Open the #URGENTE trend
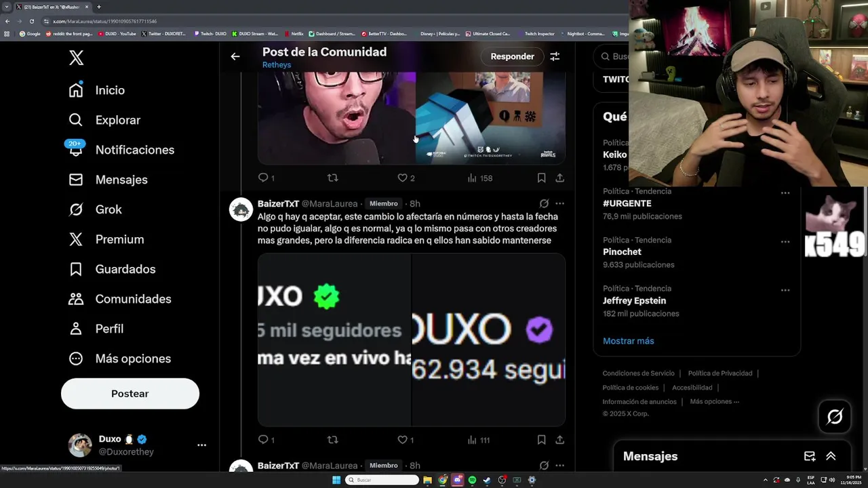The image size is (868, 488). (627, 203)
